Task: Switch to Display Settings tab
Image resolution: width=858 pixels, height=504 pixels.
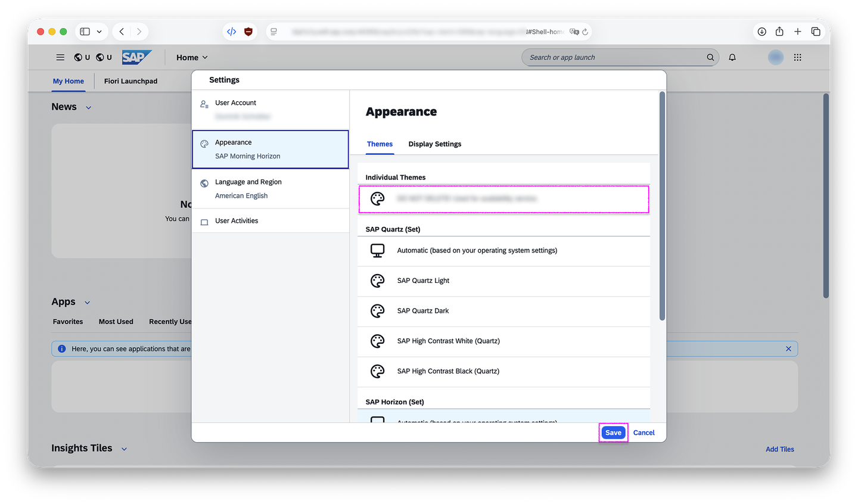Action: tap(435, 144)
